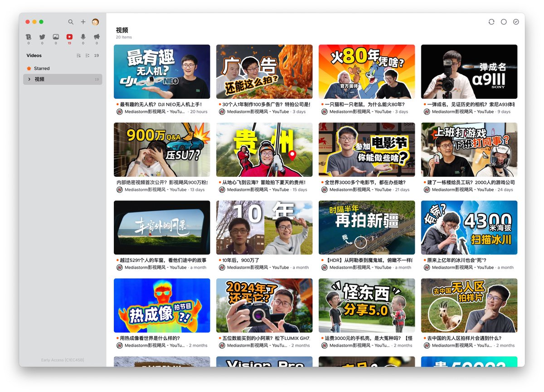Select the red Videos view icon
This screenshot has width=544, height=392.
coord(69,37)
